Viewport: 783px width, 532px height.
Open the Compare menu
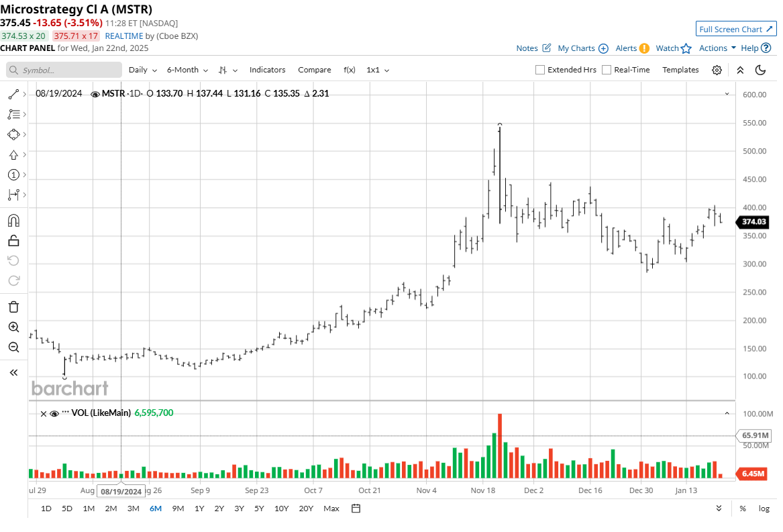pyautogui.click(x=315, y=70)
